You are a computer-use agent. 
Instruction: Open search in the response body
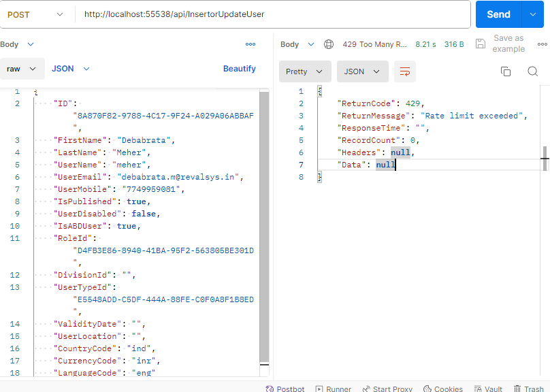pyautogui.click(x=533, y=71)
